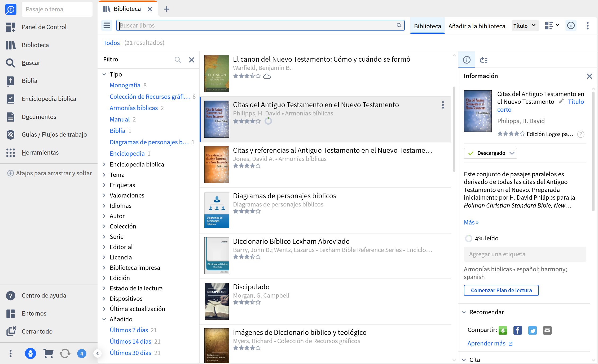Expand the Cita section
Screen dimensions: 598x364
(464, 360)
